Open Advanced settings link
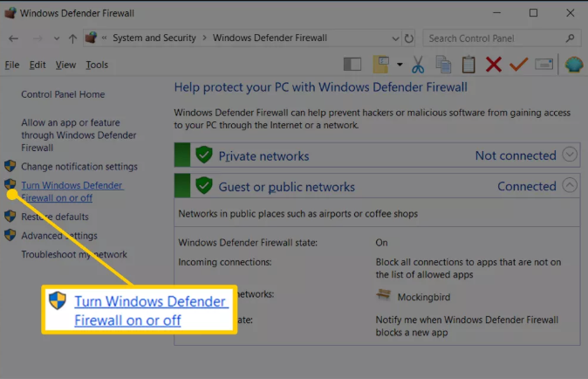Viewport: 588px width, 379px height. pos(59,236)
